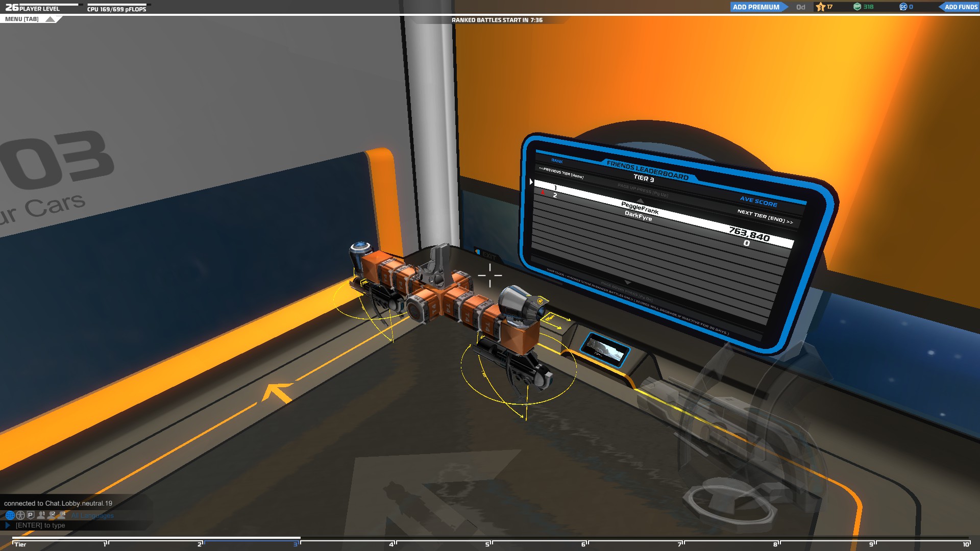The width and height of the screenshot is (980, 551).
Task: Click the green RP currency icon
Action: [857, 7]
